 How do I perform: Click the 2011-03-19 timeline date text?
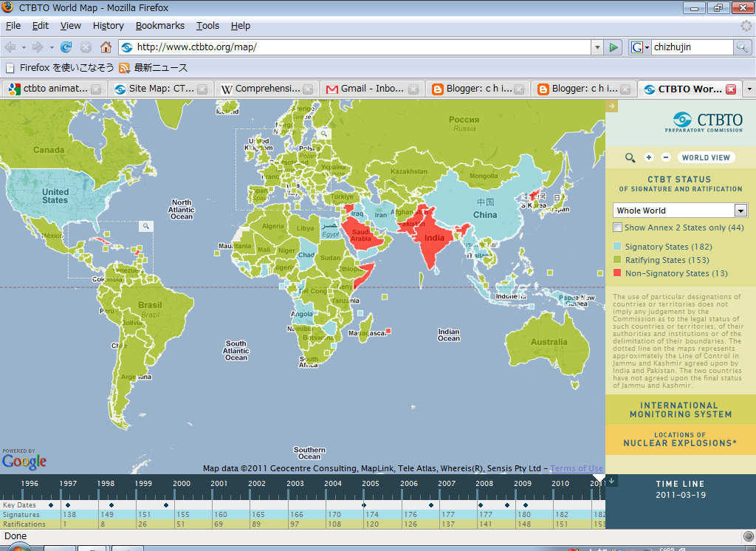(x=680, y=495)
